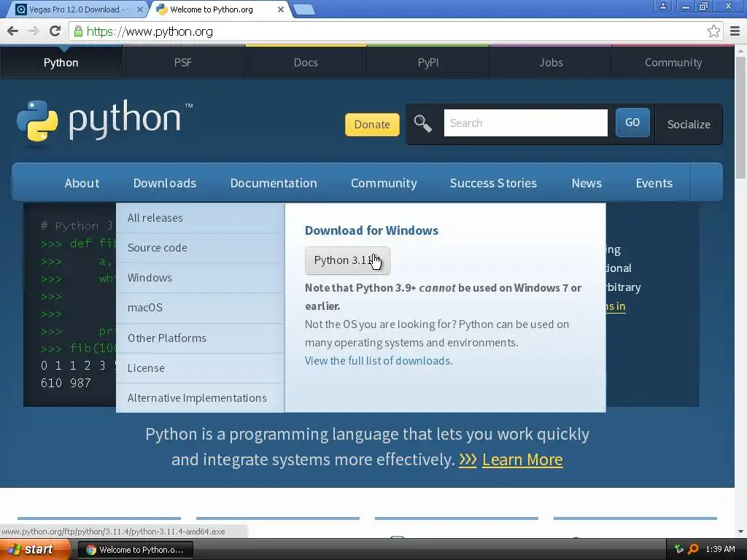Open the Events menu item
The image size is (747, 560).
tap(654, 183)
